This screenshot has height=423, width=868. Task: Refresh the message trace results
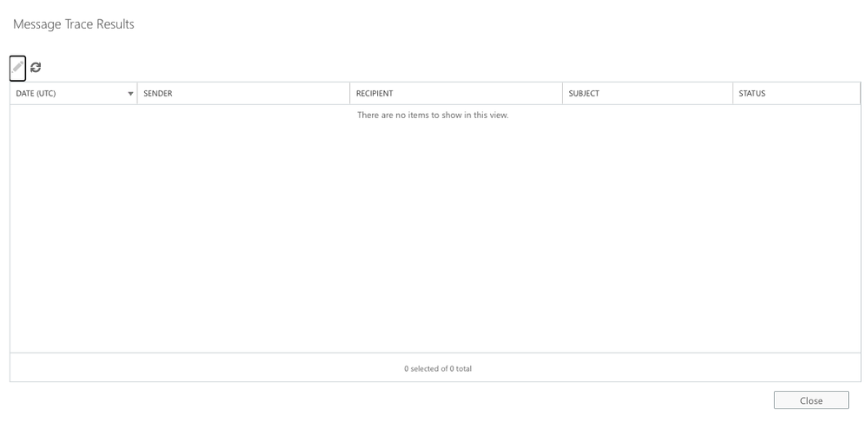point(36,68)
